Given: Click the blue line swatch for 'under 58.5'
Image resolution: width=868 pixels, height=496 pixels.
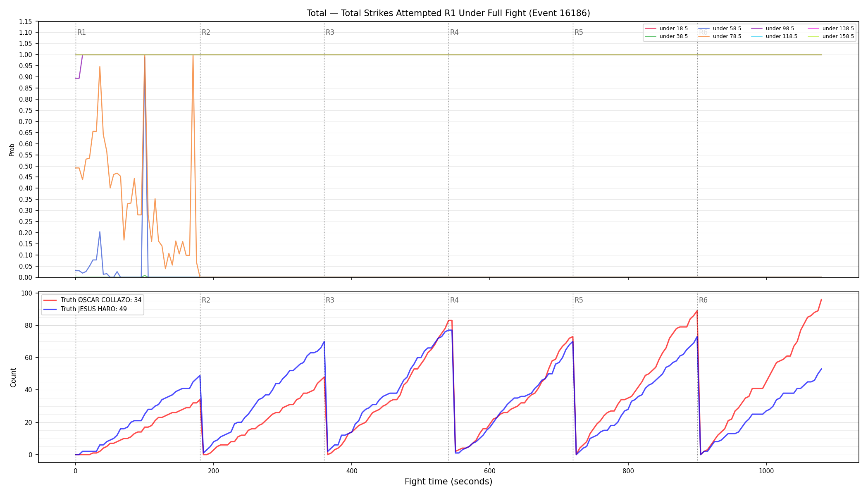Looking at the screenshot, I should coord(703,29).
